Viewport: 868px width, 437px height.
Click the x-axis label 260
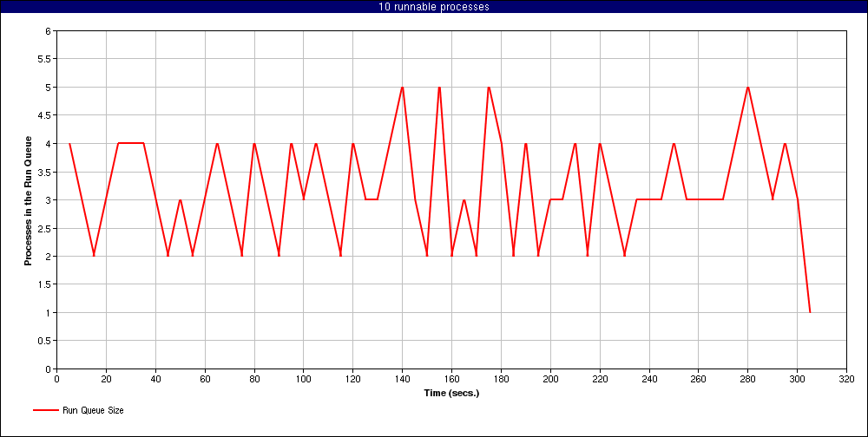[699, 379]
